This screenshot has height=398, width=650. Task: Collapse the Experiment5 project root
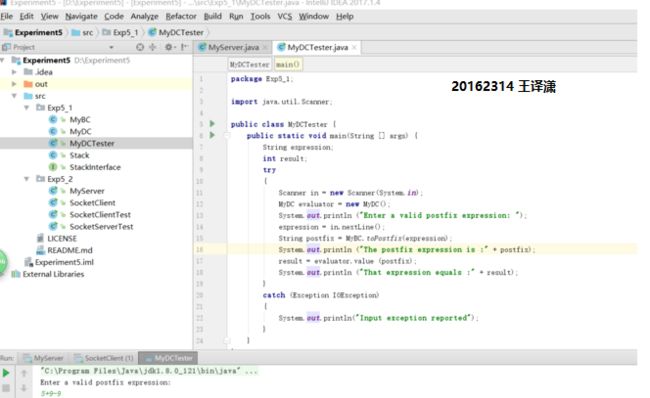2,61
